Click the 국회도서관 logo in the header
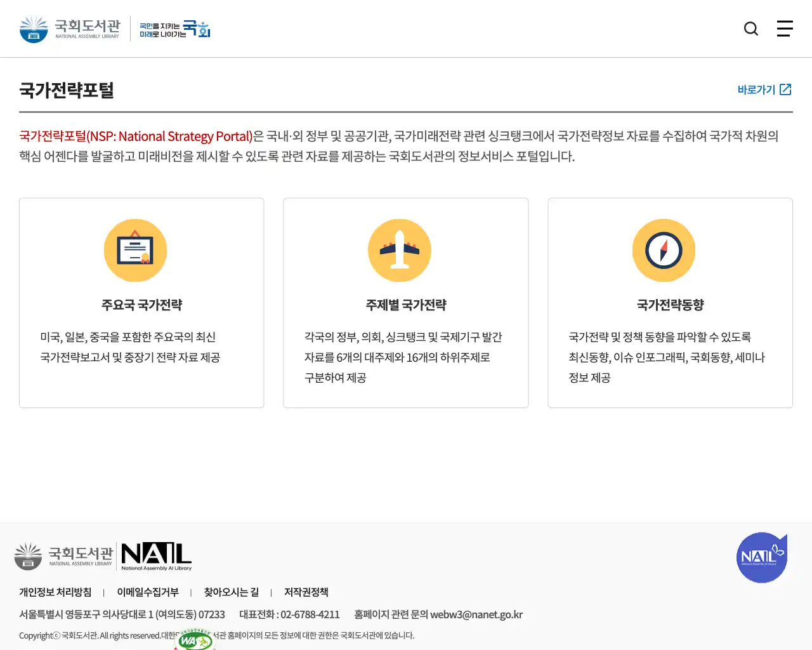 (x=70, y=28)
